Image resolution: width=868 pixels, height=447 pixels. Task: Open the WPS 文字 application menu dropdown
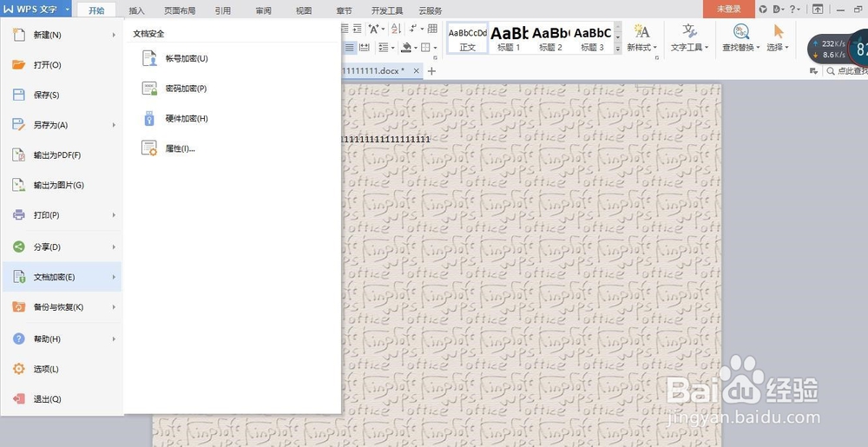point(67,10)
